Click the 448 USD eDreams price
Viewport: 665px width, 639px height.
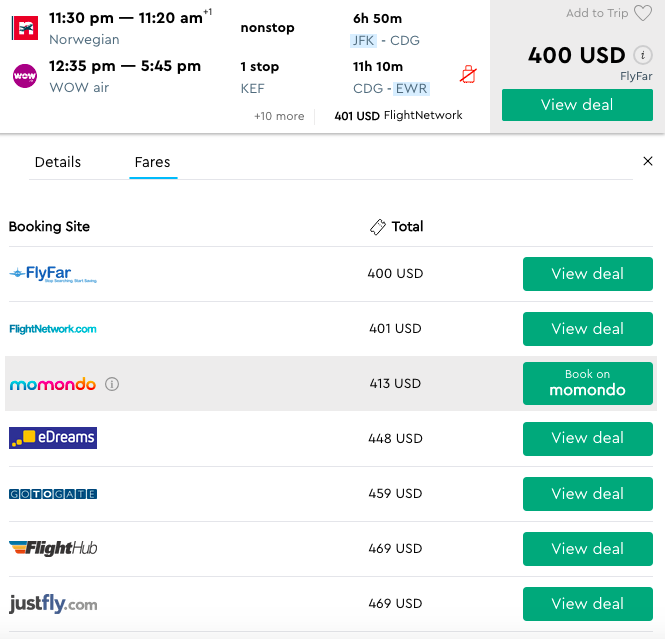pyautogui.click(x=395, y=438)
